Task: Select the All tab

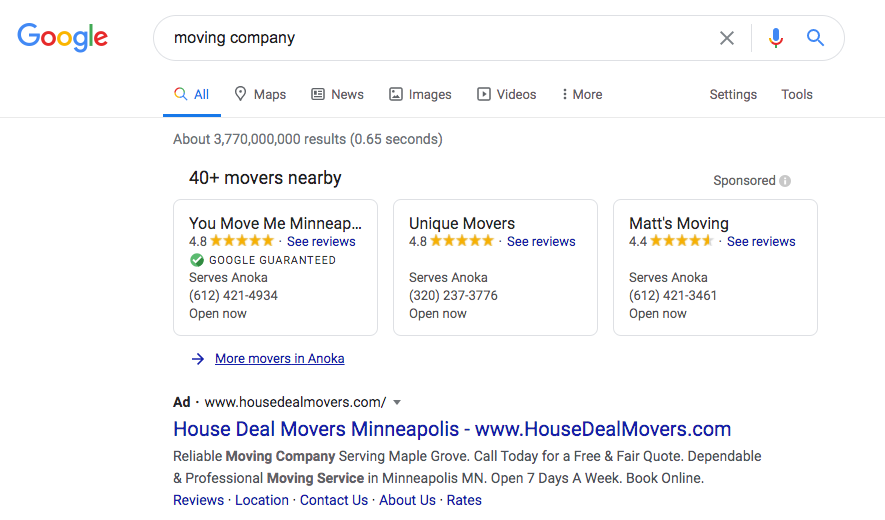Action: [192, 94]
